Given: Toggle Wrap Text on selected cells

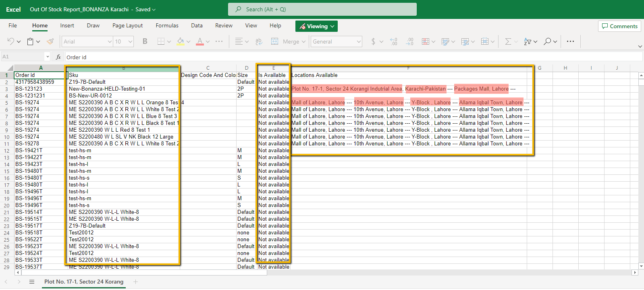Looking at the screenshot, I should coord(259,41).
